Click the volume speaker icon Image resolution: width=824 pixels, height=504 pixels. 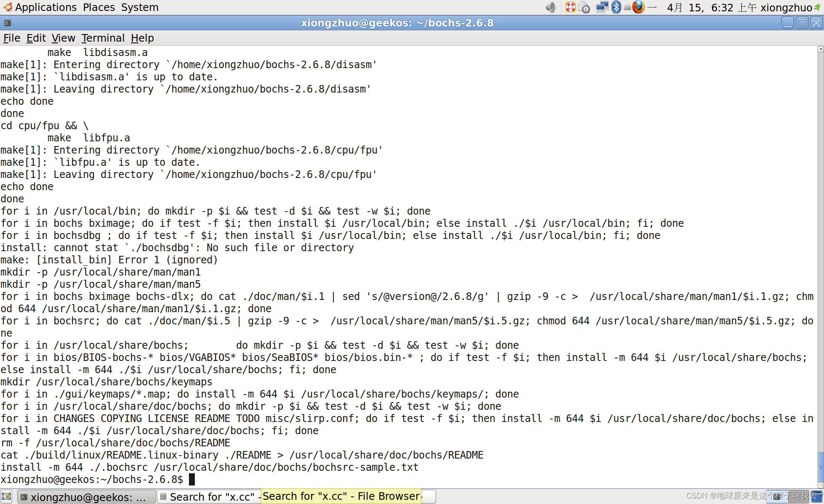point(550,7)
